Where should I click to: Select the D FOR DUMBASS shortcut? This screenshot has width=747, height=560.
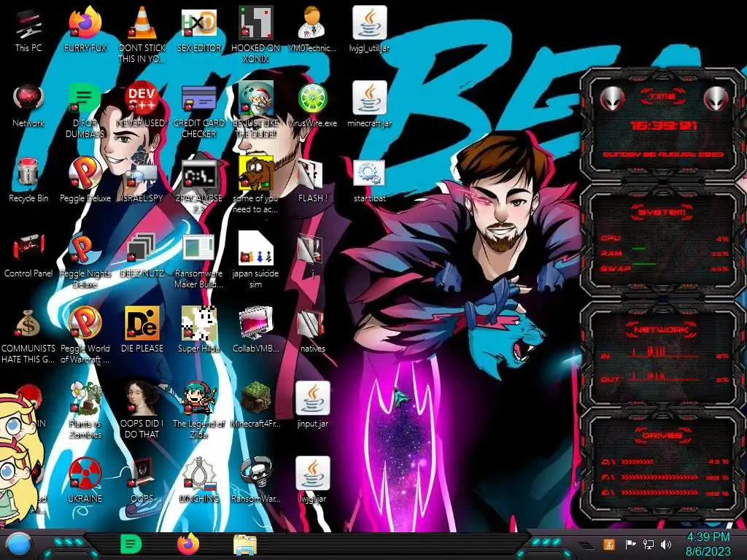(85, 111)
